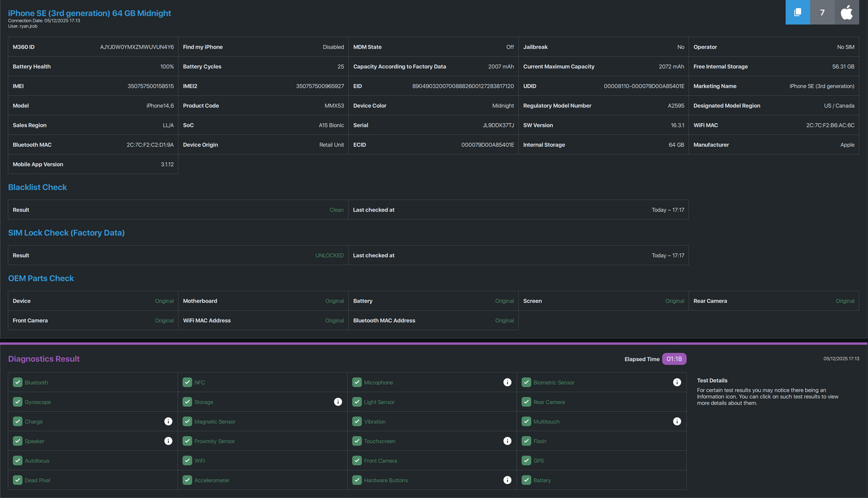Click the elapsed time 01:18 badge
The height and width of the screenshot is (498, 868).
coord(674,359)
